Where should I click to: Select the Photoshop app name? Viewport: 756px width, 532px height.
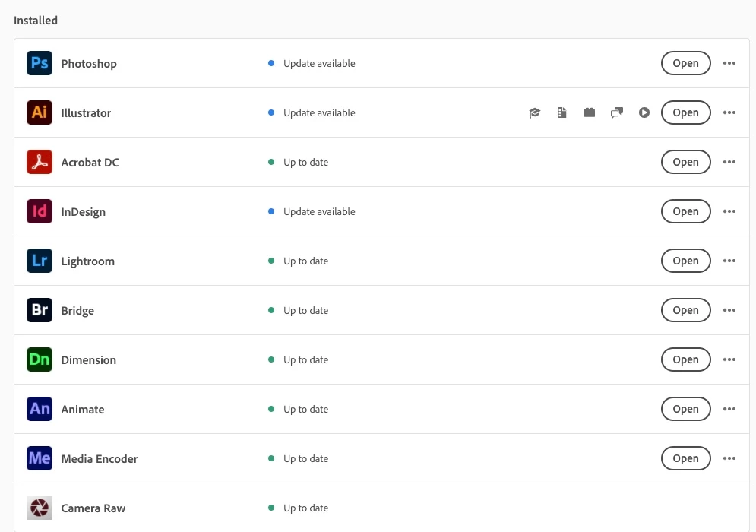pos(89,64)
